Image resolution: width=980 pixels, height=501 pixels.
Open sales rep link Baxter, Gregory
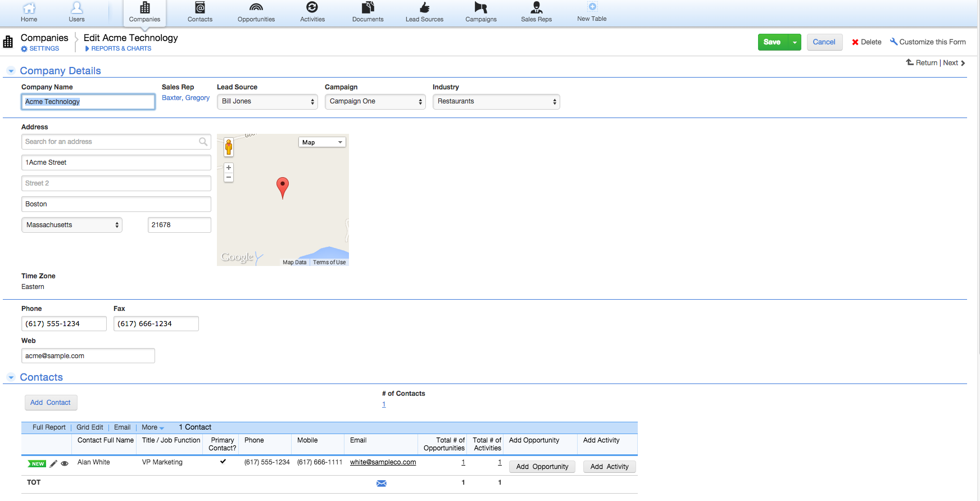185,98
